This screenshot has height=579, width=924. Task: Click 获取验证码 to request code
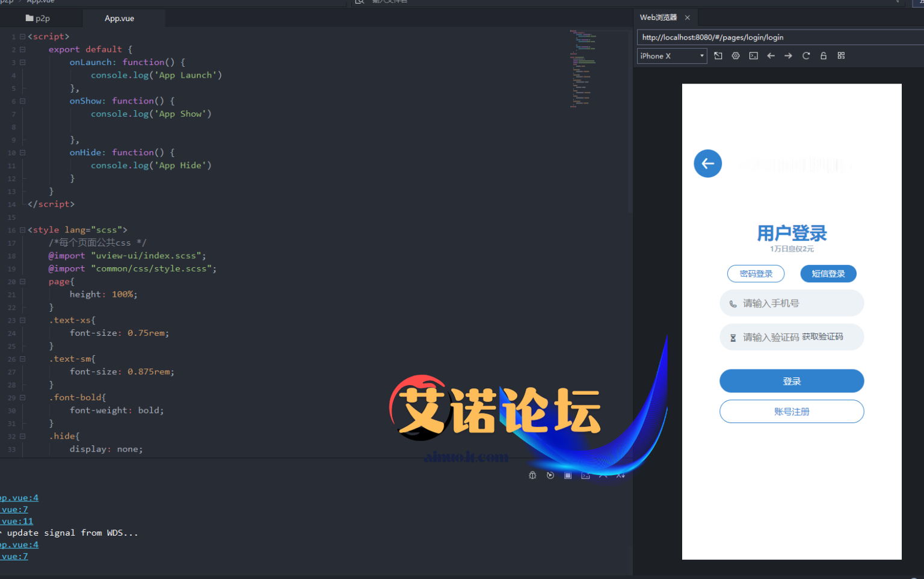tap(822, 336)
